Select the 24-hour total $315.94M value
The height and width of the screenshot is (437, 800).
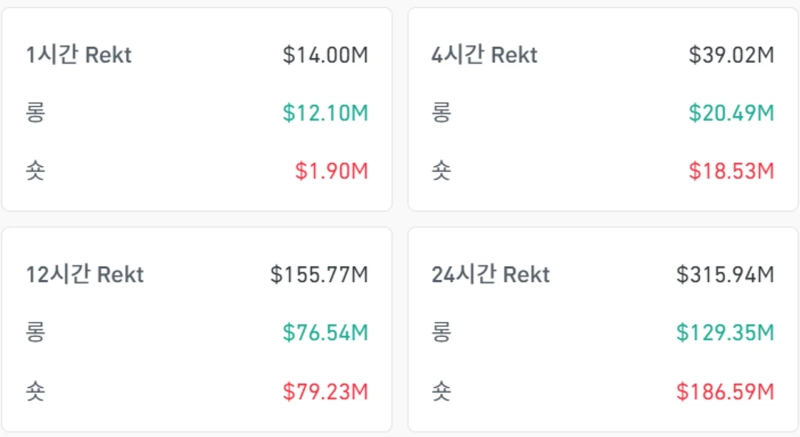click(x=725, y=274)
